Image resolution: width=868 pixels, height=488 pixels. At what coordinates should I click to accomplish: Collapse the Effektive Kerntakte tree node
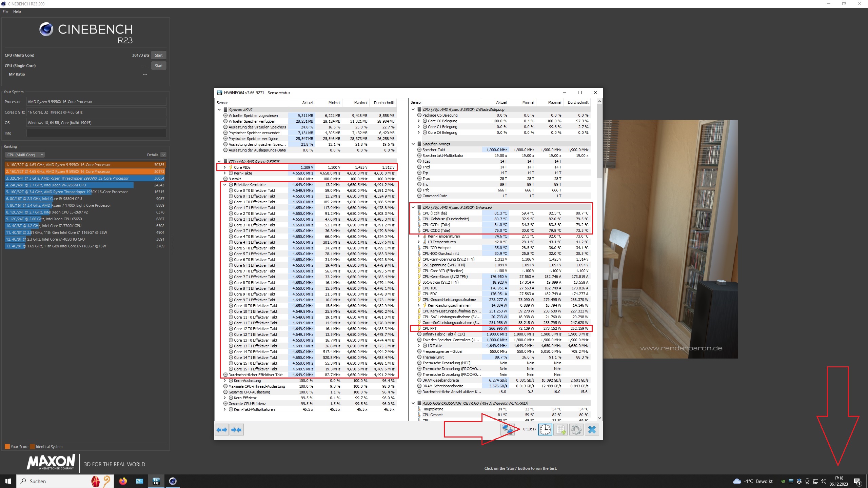224,185
